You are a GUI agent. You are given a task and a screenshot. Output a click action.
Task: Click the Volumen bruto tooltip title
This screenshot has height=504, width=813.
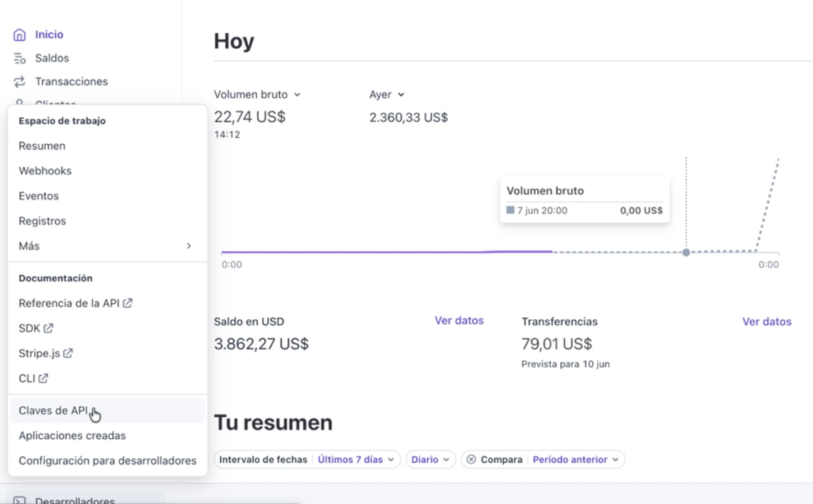pos(545,191)
